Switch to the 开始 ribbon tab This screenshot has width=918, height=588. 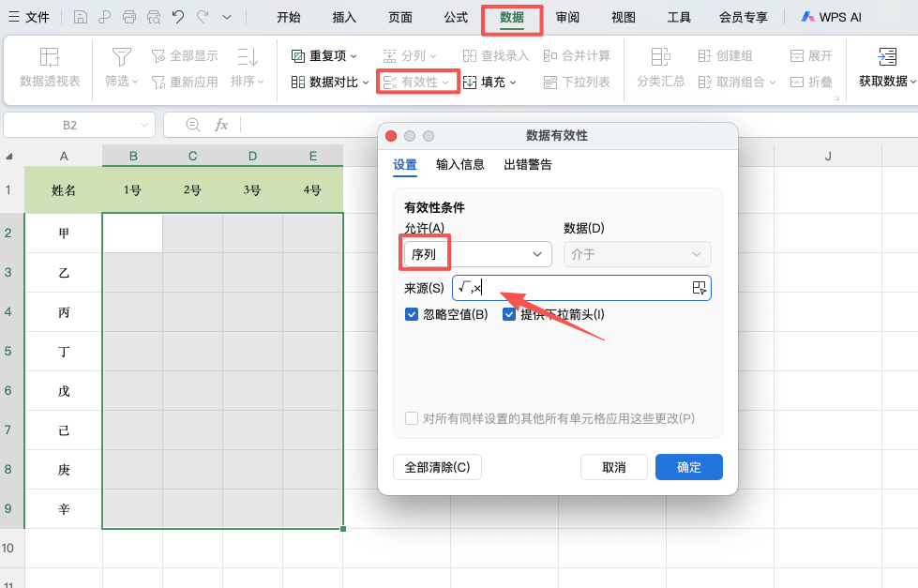click(x=289, y=18)
